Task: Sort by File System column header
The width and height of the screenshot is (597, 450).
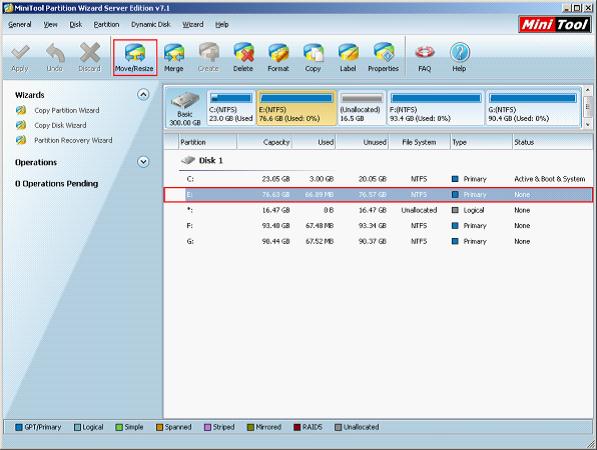Action: pyautogui.click(x=419, y=142)
